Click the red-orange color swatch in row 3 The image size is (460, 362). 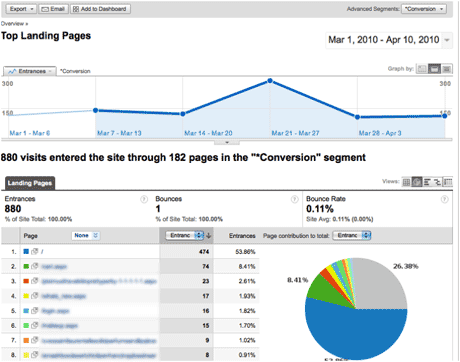coord(26,281)
